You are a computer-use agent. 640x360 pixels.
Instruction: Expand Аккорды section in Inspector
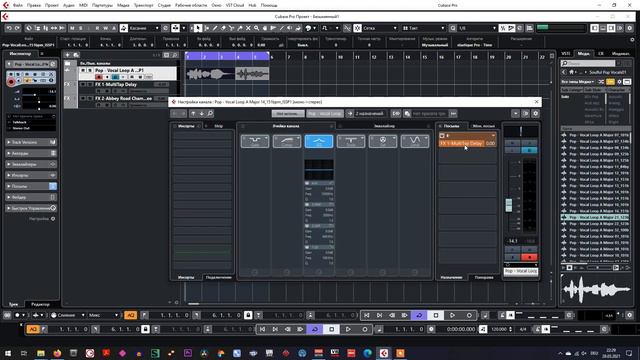click(x=31, y=153)
